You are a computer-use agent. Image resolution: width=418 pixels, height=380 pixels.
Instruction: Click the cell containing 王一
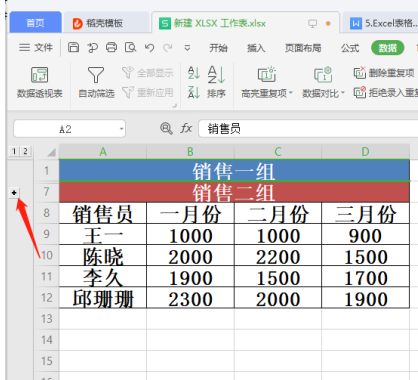tap(103, 234)
